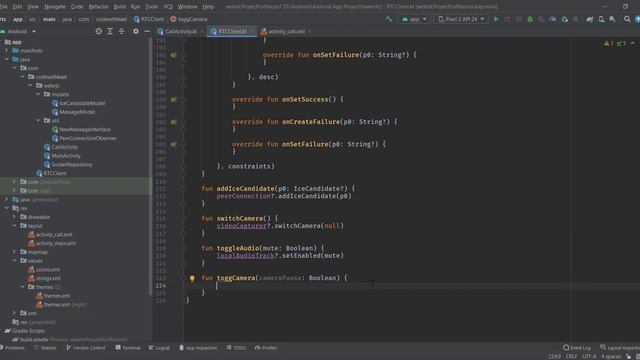Open the Version Control tool window
This screenshot has height=360, width=640.
tap(86, 348)
